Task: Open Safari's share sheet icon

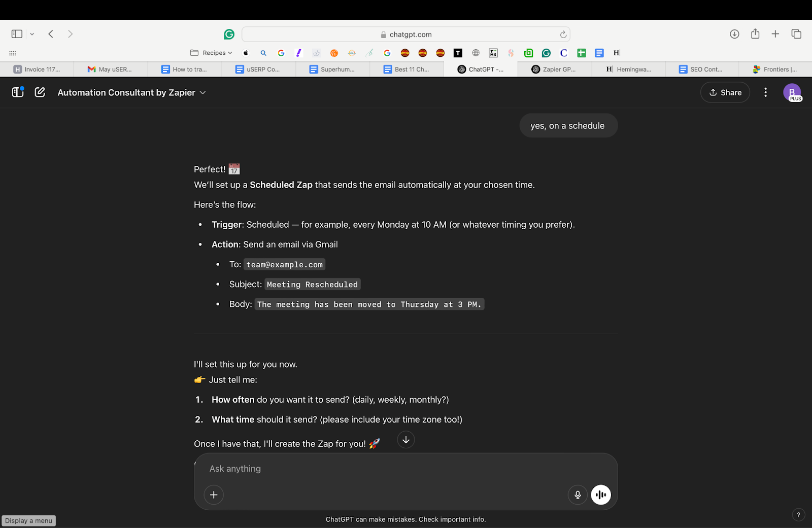Action: click(755, 33)
